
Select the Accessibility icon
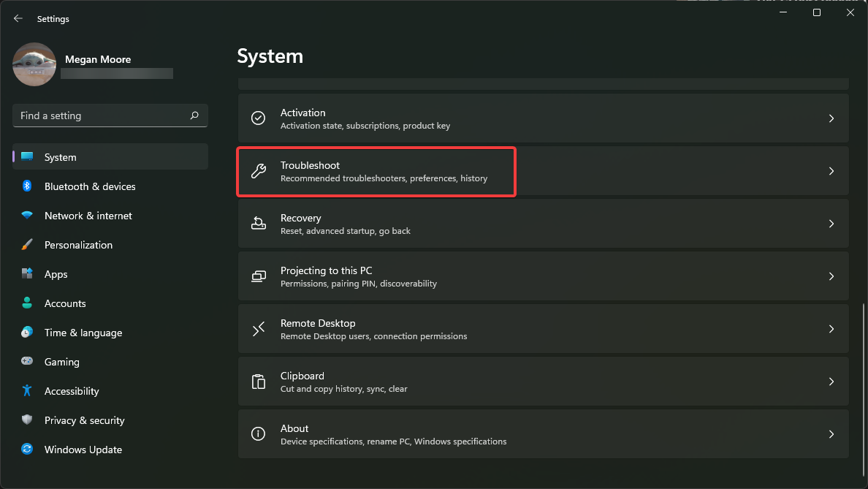coord(26,391)
